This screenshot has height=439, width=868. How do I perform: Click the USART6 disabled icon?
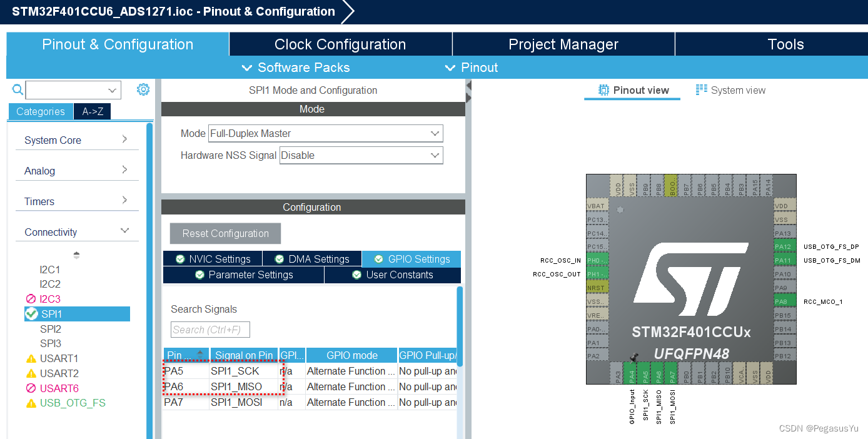tap(31, 388)
